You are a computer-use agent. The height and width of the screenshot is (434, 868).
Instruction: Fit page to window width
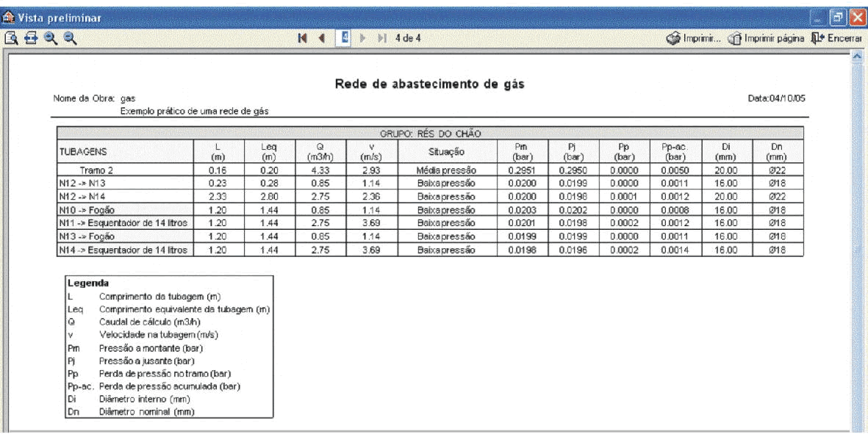(x=32, y=38)
